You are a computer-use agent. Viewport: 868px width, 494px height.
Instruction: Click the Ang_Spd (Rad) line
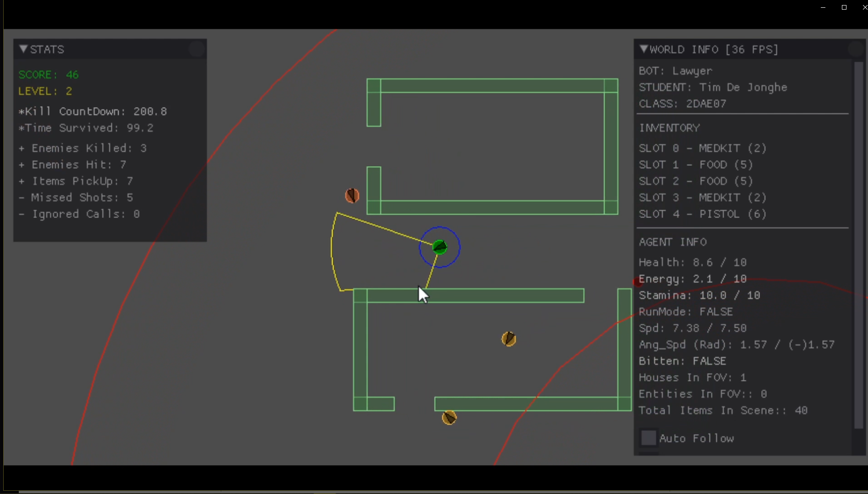coord(737,345)
